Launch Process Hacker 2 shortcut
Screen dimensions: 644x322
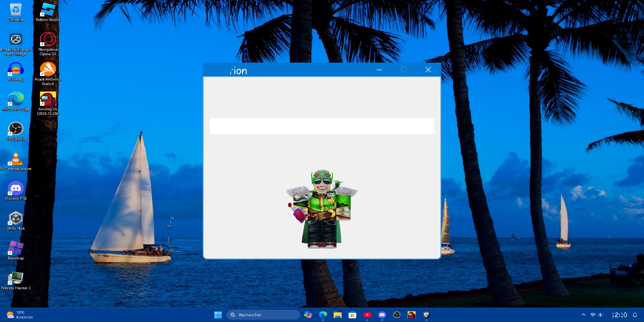click(16, 281)
